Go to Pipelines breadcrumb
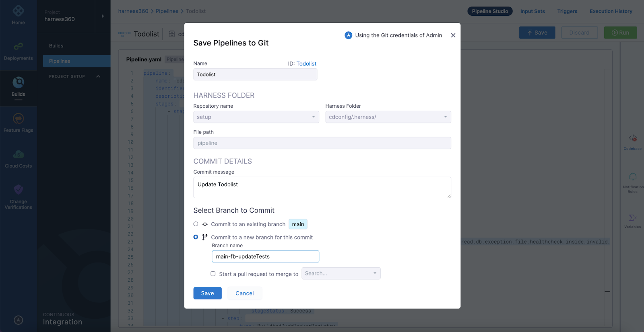Image resolution: width=644 pixels, height=332 pixels. [167, 11]
